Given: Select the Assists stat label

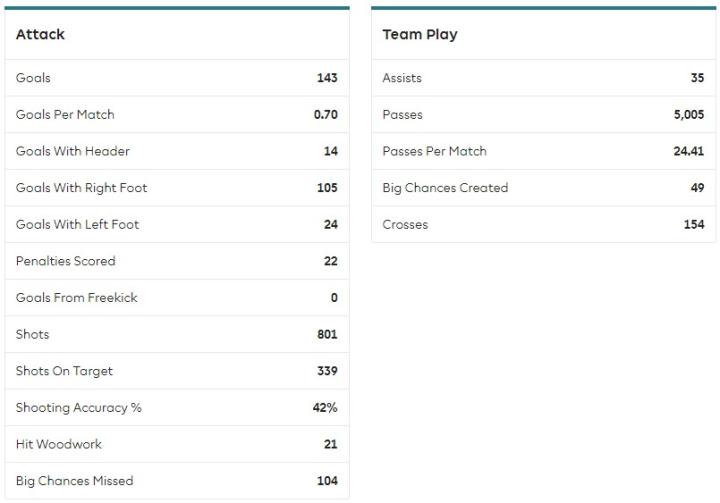Looking at the screenshot, I should pos(402,78).
